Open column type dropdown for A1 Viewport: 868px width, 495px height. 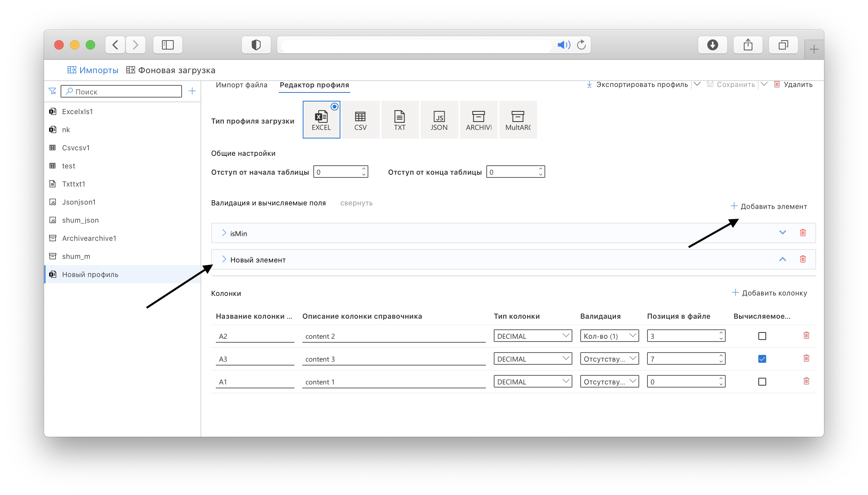point(533,382)
